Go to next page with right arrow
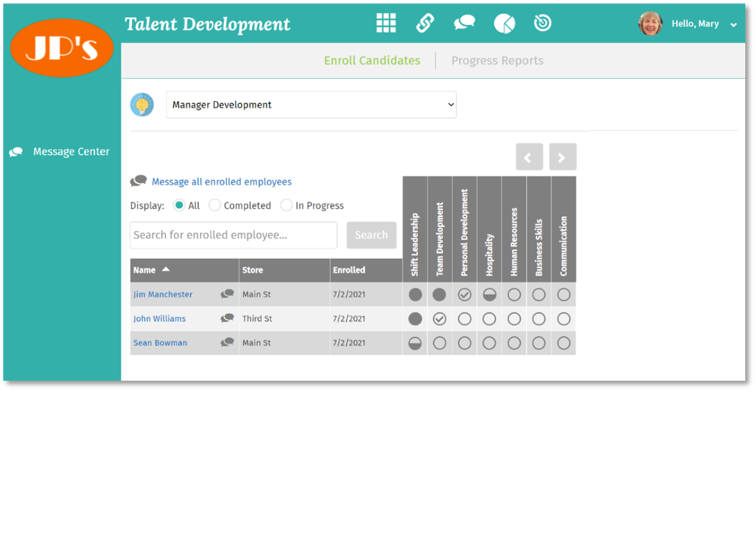756x537 pixels. (563, 157)
